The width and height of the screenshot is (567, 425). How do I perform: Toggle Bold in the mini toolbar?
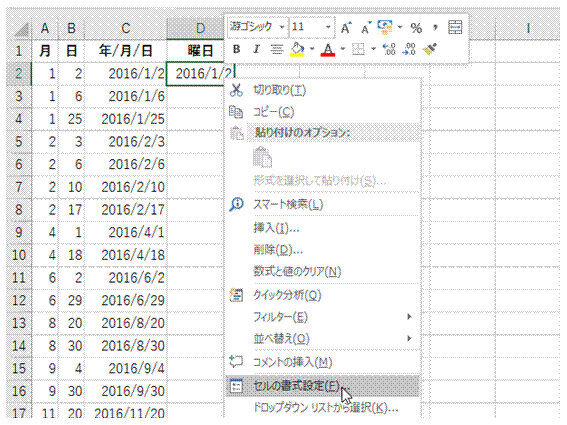pos(236,49)
